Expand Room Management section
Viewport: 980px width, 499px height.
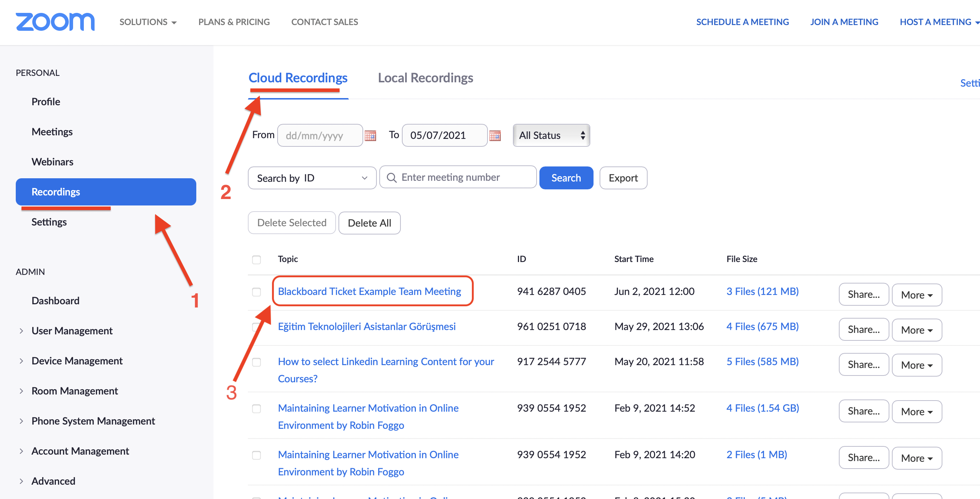(x=21, y=391)
